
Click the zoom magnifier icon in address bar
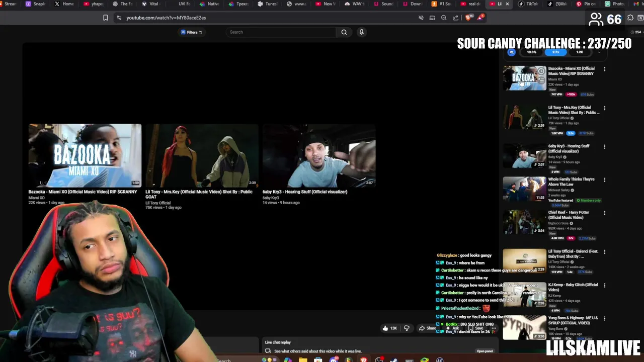point(444,18)
